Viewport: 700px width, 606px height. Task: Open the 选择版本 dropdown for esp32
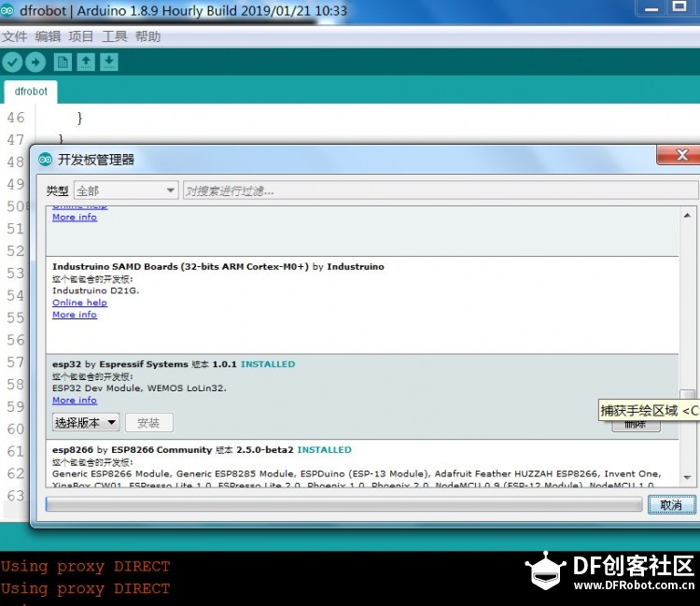coord(86,422)
